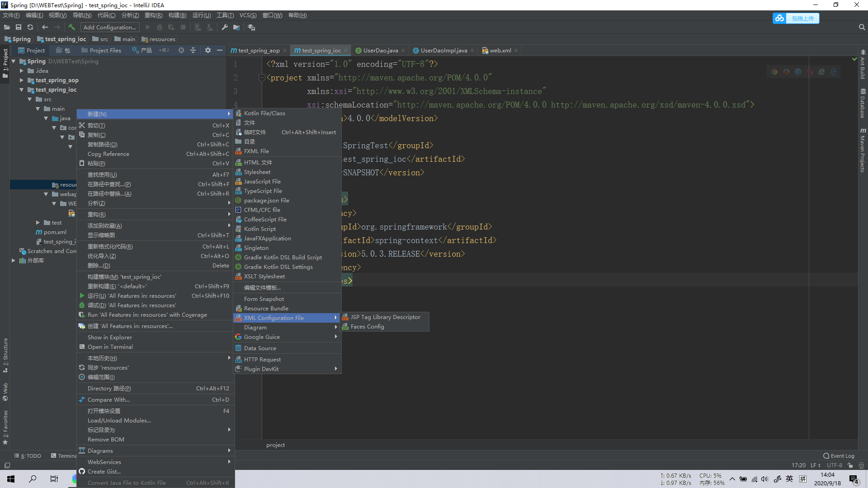This screenshot has height=488, width=868.
Task: Open the 6: TODO tool window
Action: (x=28, y=456)
